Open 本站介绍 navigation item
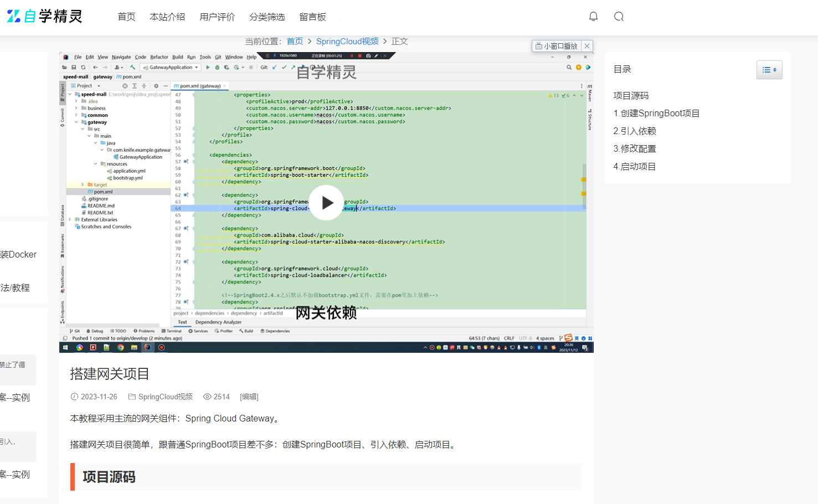 pyautogui.click(x=167, y=17)
